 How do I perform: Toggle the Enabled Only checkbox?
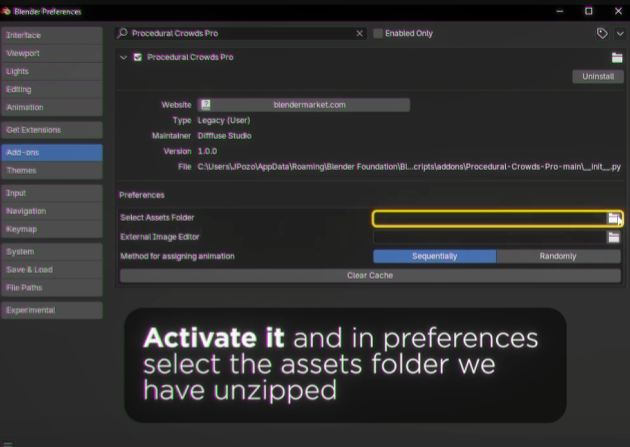point(378,33)
